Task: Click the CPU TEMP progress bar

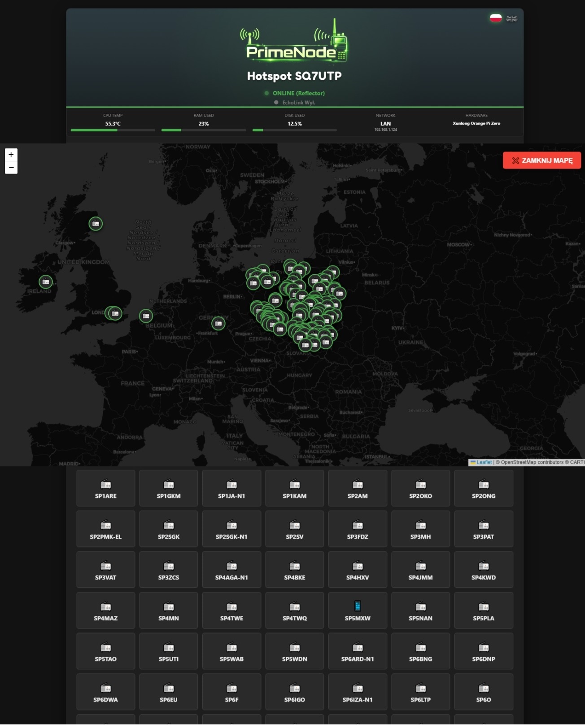Action: pos(113,130)
